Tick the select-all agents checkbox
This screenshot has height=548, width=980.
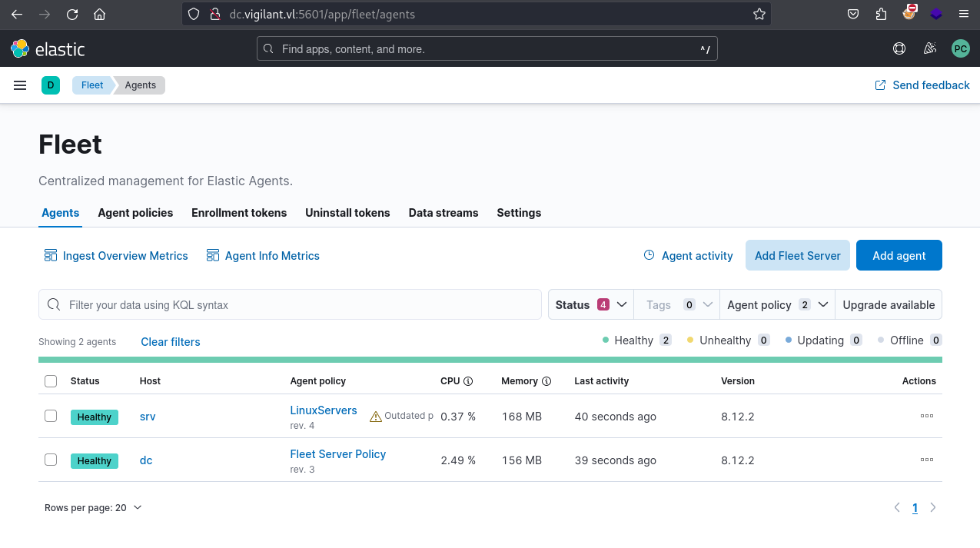tap(51, 381)
